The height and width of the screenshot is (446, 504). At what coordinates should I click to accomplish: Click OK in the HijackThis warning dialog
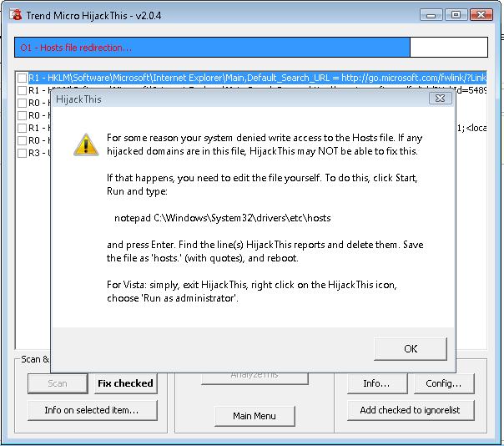pos(411,349)
